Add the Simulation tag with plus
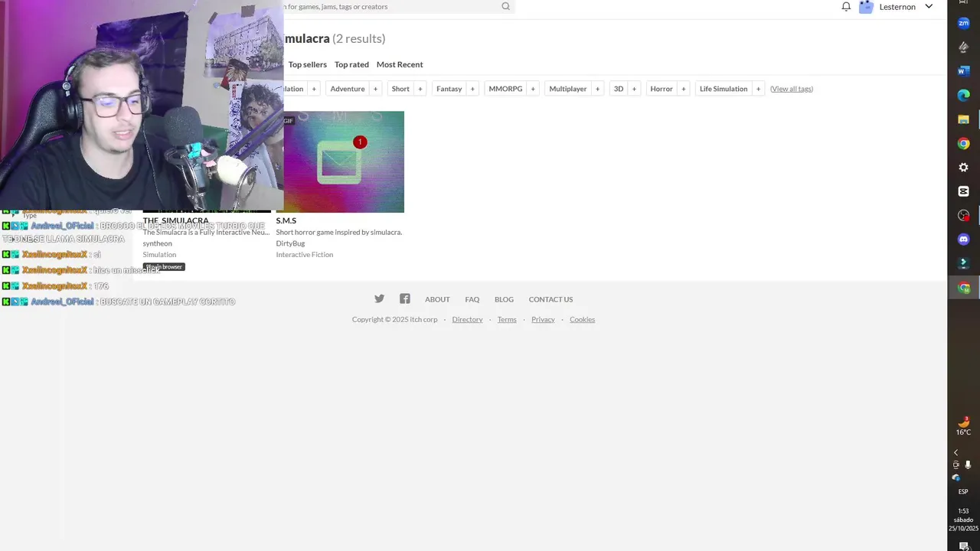 (x=313, y=89)
